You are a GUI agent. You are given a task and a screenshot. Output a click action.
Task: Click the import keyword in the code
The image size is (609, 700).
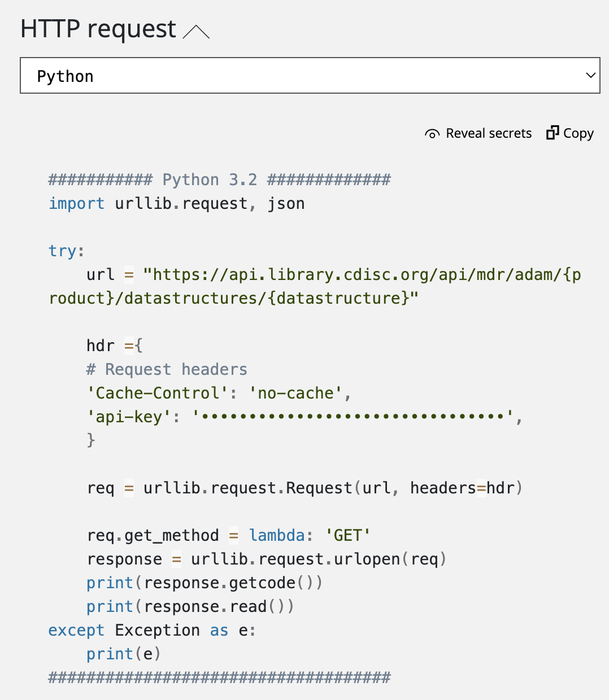(76, 204)
